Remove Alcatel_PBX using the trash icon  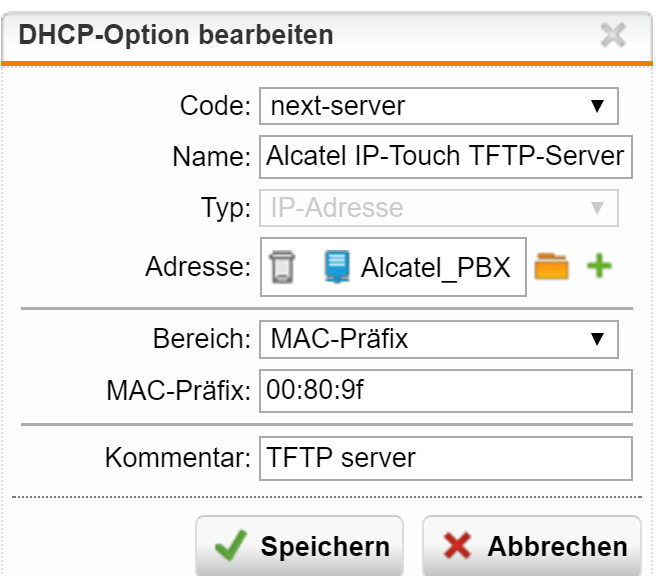[282, 267]
